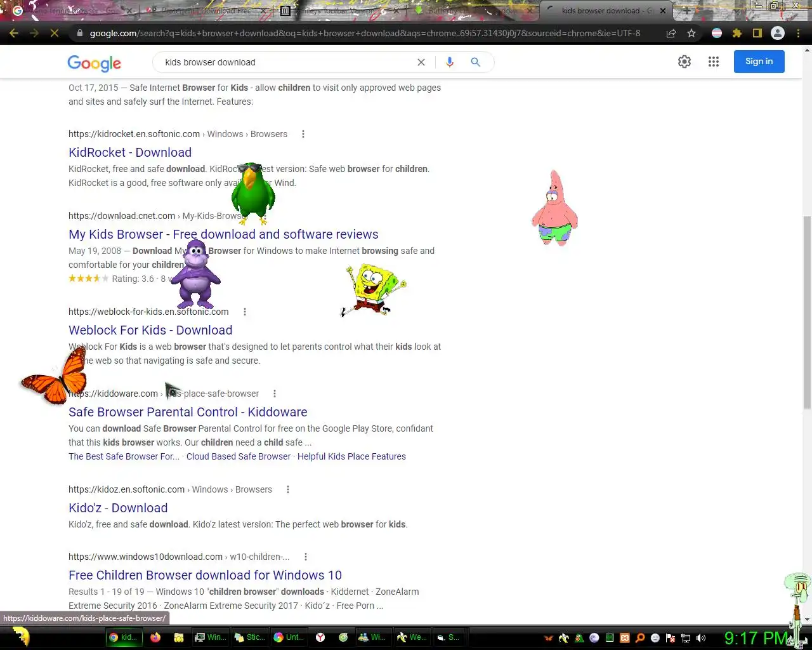
Task: Open The Best Safe Browser For... sitelink
Action: click(124, 456)
